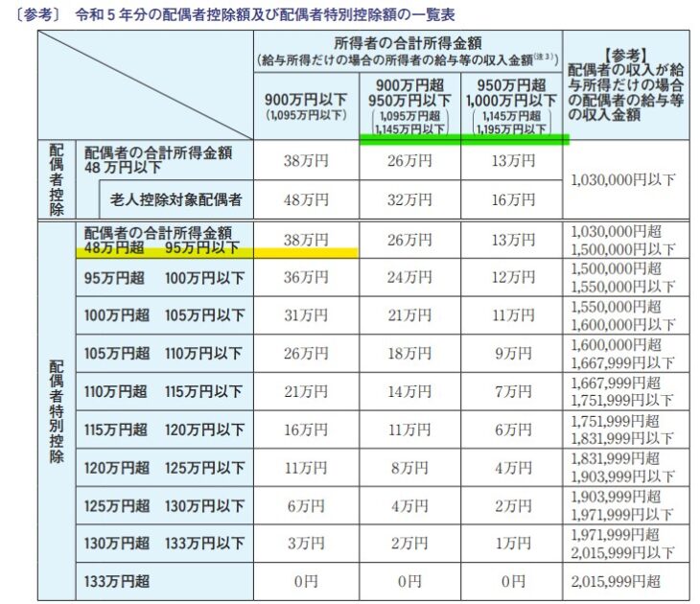The width and height of the screenshot is (700, 604).
Task: Select 21万円 in the 110万円超 115万円以下 row
Action: coord(306,391)
